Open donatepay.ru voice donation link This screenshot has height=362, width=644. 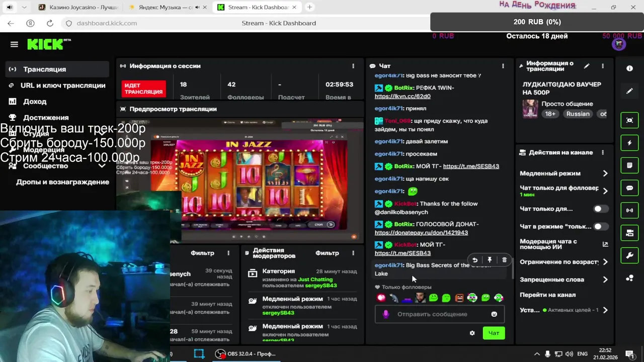pos(421,233)
